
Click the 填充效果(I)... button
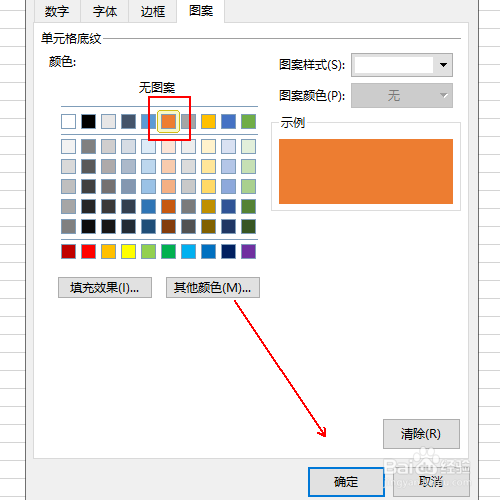[105, 287]
